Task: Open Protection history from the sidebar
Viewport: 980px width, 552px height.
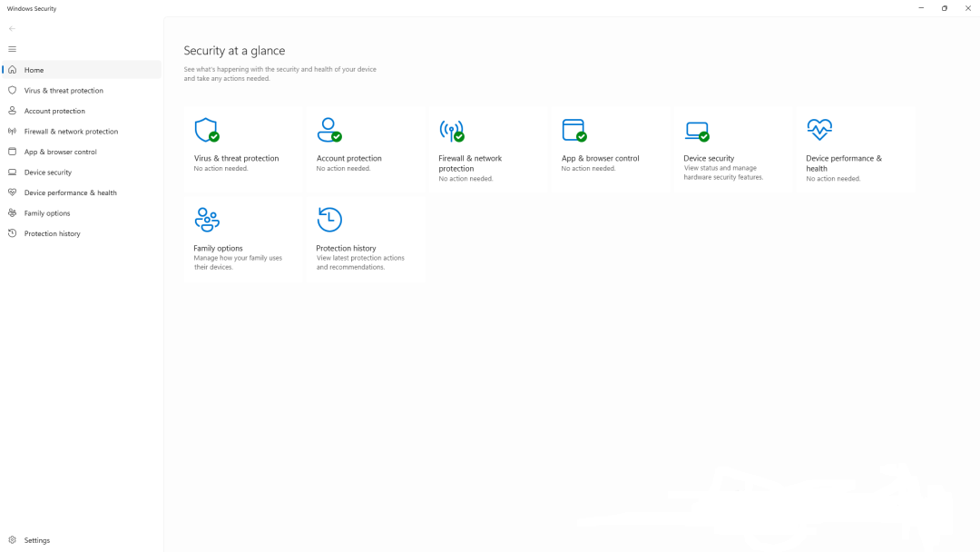Action: click(51, 233)
